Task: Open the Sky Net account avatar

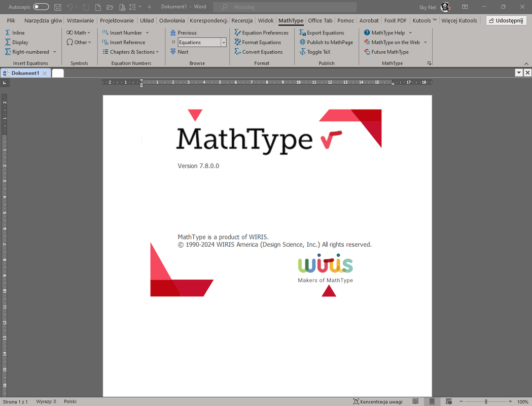Action: point(445,7)
